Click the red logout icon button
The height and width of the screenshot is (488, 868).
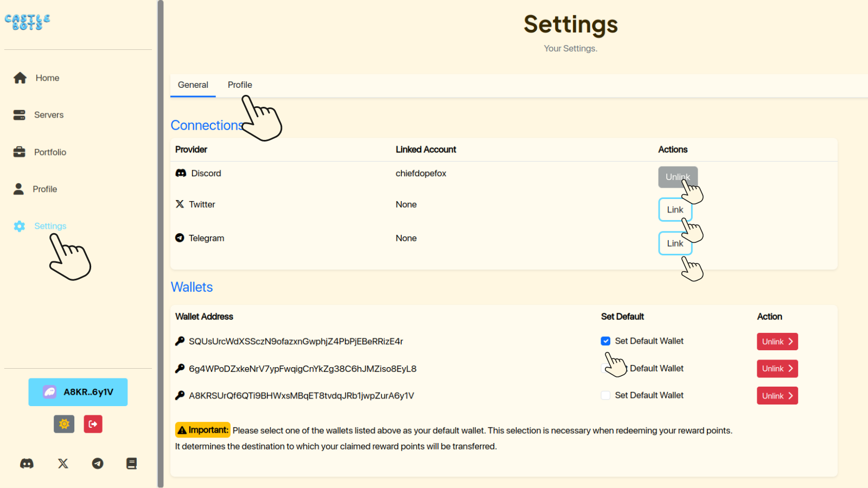(x=93, y=424)
